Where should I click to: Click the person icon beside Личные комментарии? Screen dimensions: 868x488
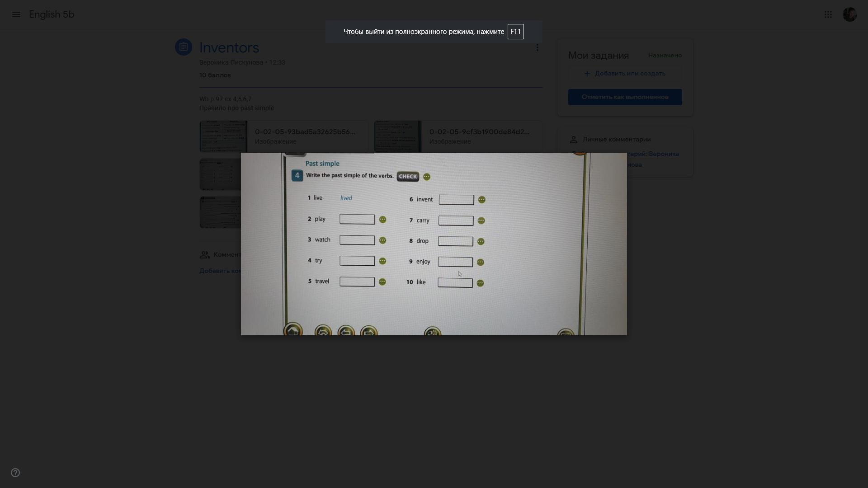[574, 140]
